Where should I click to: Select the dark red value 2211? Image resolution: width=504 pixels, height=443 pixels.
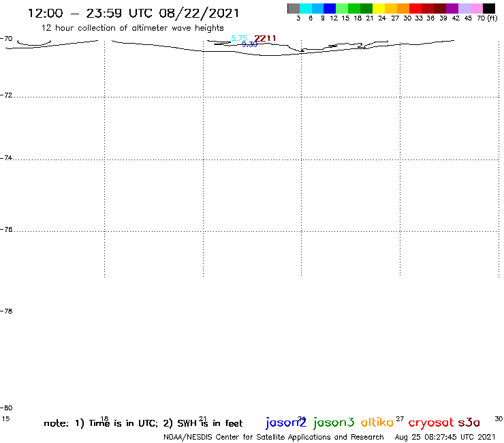(265, 39)
